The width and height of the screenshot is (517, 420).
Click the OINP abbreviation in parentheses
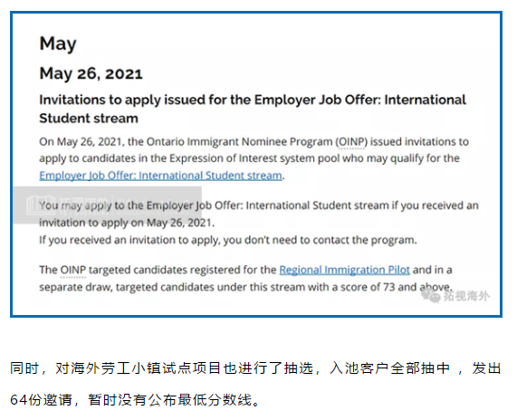351,142
